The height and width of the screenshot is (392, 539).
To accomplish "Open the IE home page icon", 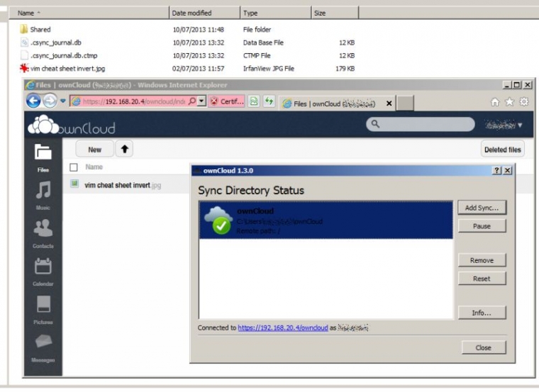I will coord(495,102).
